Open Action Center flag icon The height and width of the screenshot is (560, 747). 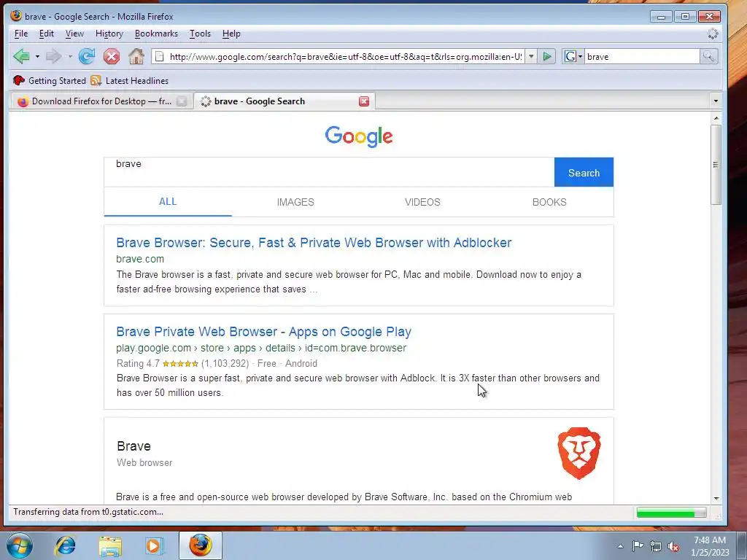pos(638,546)
